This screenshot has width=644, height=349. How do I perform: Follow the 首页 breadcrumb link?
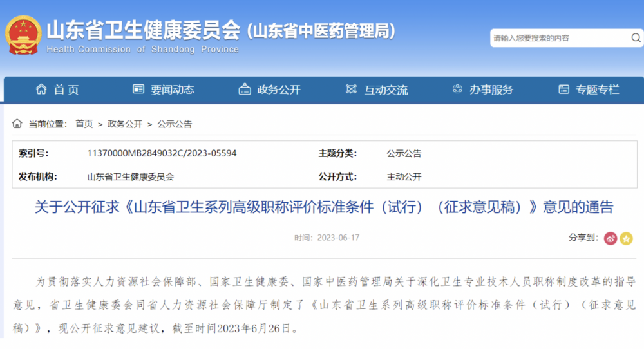point(84,124)
